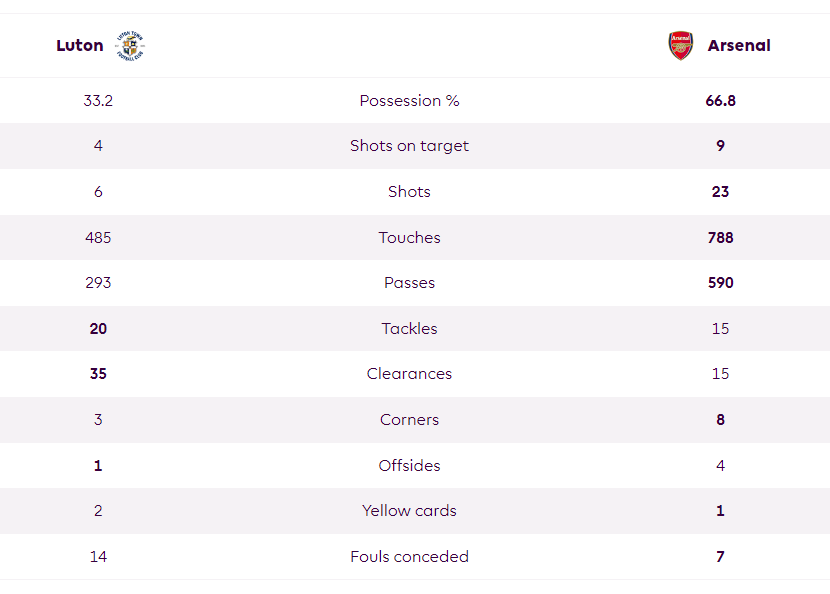
Task: Click Luton's 33.2 possession value
Action: 98,101
